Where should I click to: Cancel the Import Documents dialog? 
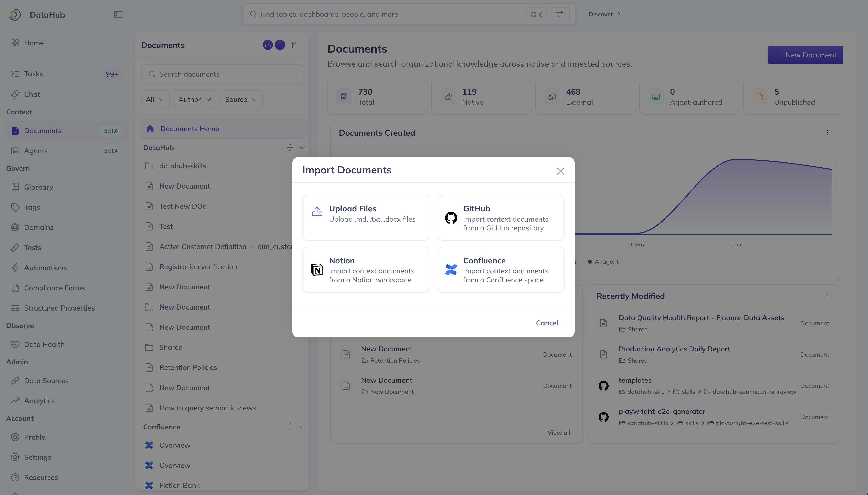pos(547,323)
